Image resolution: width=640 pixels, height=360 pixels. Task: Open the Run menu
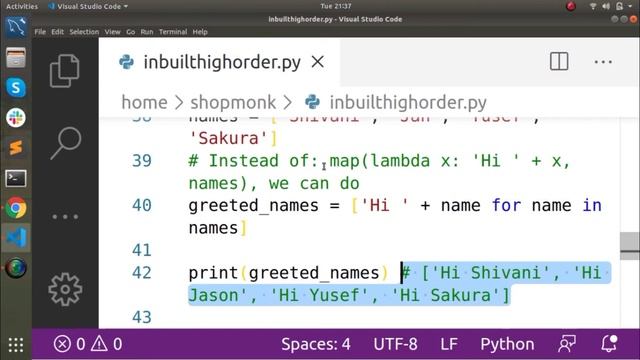(x=147, y=32)
